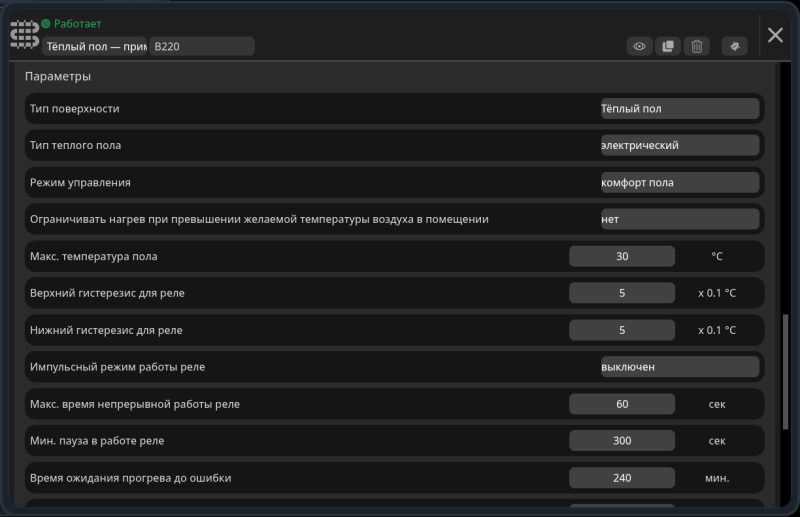Viewport: 800px width, 517px height.
Task: Click the vertical scrollbar thumb
Action: (785, 372)
